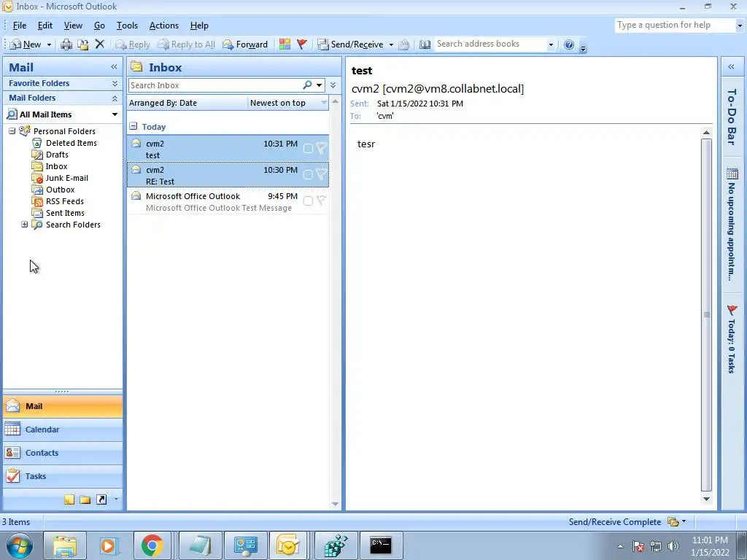Switch to the Tasks pane

click(63, 476)
